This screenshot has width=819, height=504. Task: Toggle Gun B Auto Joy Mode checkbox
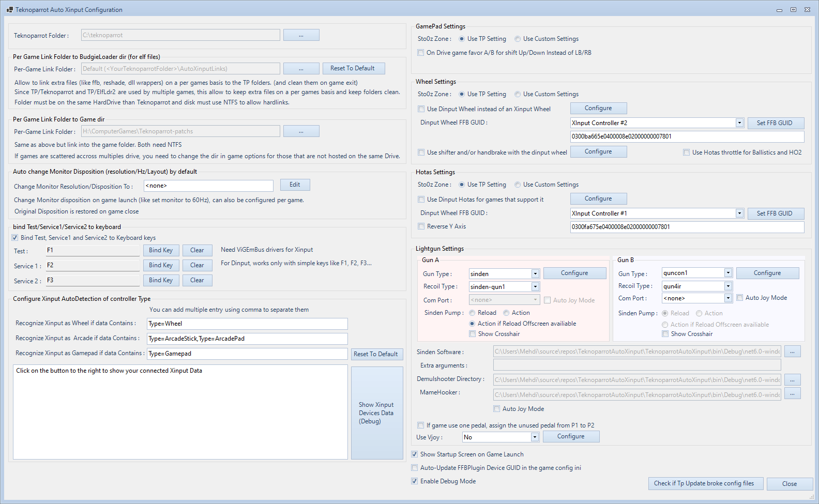(x=740, y=298)
